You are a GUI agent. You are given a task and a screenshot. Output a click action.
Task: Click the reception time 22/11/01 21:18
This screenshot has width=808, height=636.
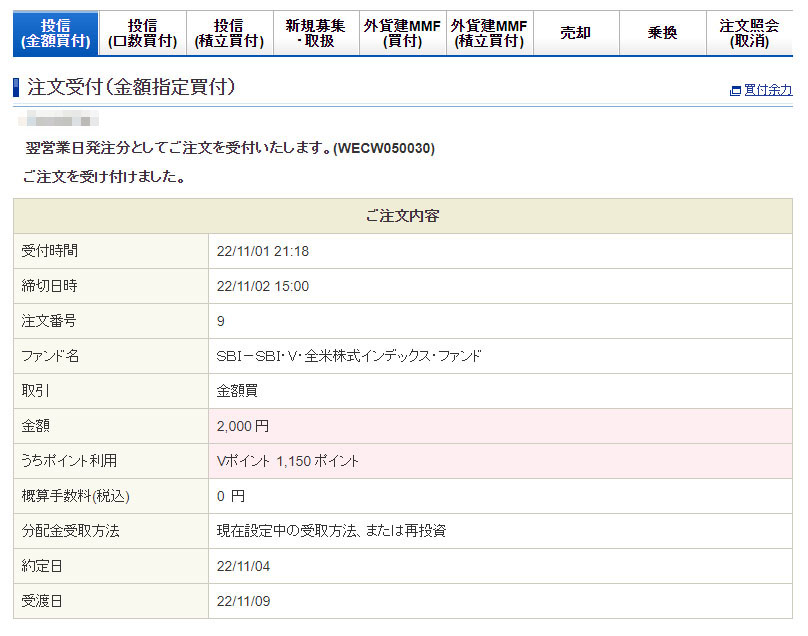(x=263, y=251)
